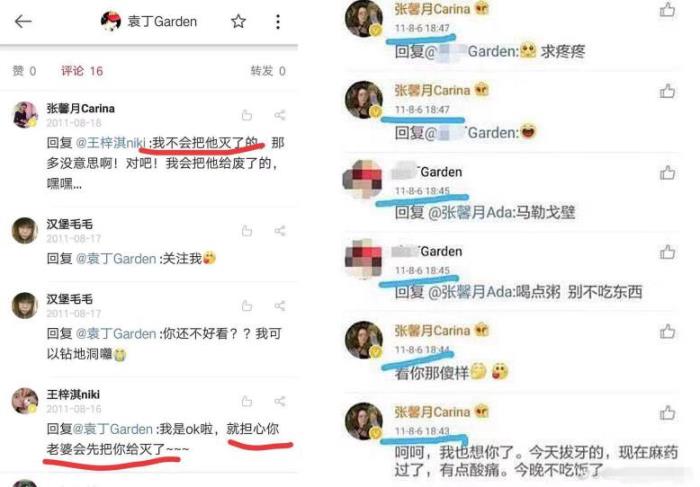
Task: Tap 袁丁Garden avatar in header
Action: 111,21
